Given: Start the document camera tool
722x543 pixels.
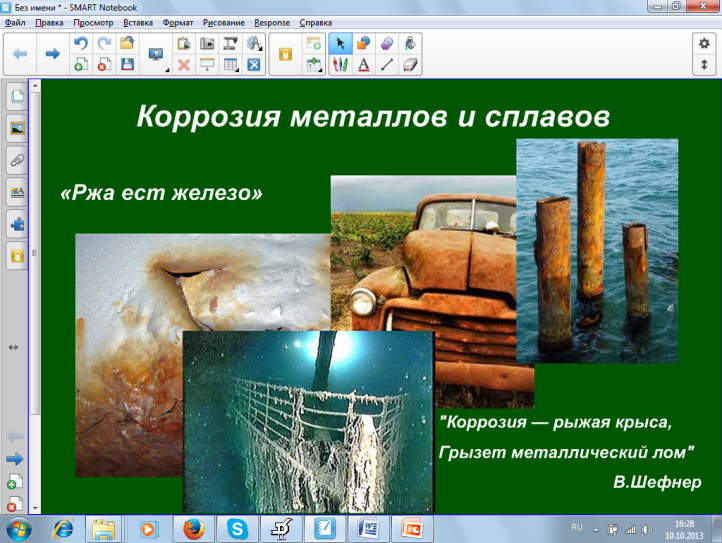Looking at the screenshot, I should tap(230, 43).
